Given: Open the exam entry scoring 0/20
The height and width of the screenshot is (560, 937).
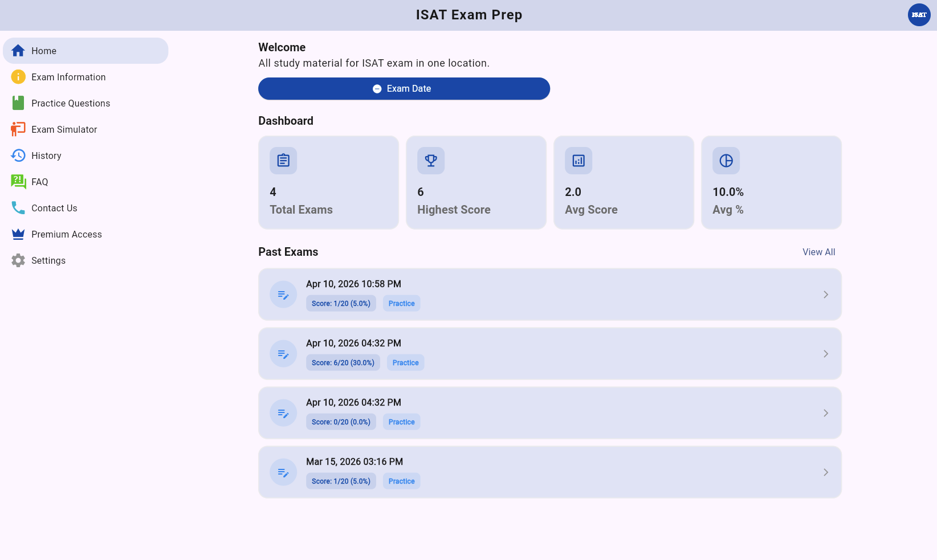Looking at the screenshot, I should tap(549, 413).
